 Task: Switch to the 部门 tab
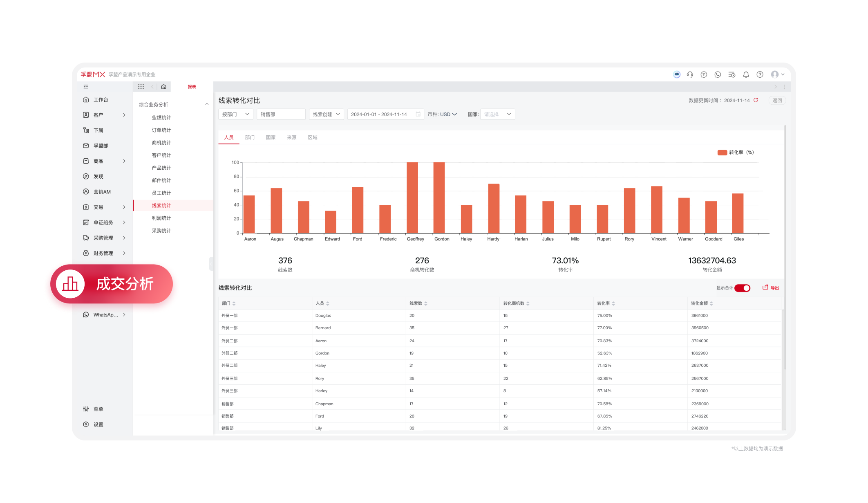coord(250,137)
